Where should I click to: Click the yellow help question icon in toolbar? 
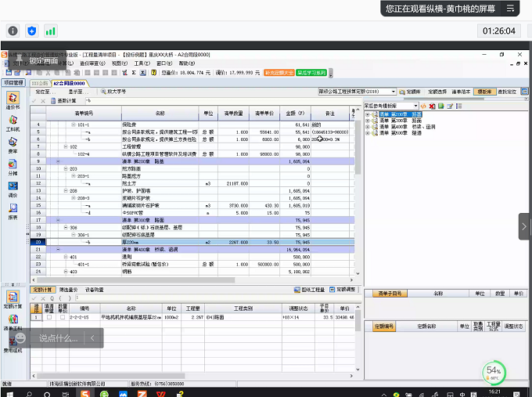(153, 72)
